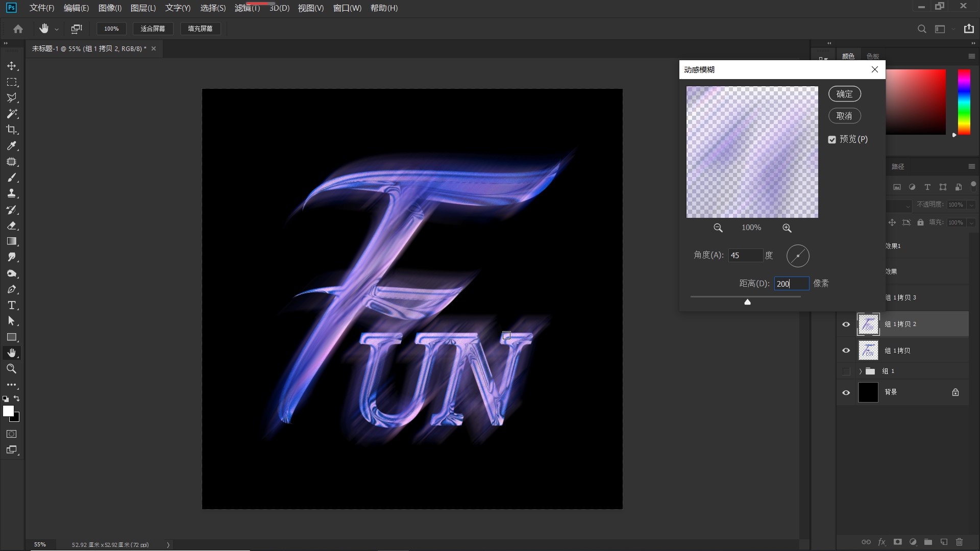Click the 取消 cancel button
This screenshot has width=980, height=551.
(844, 116)
